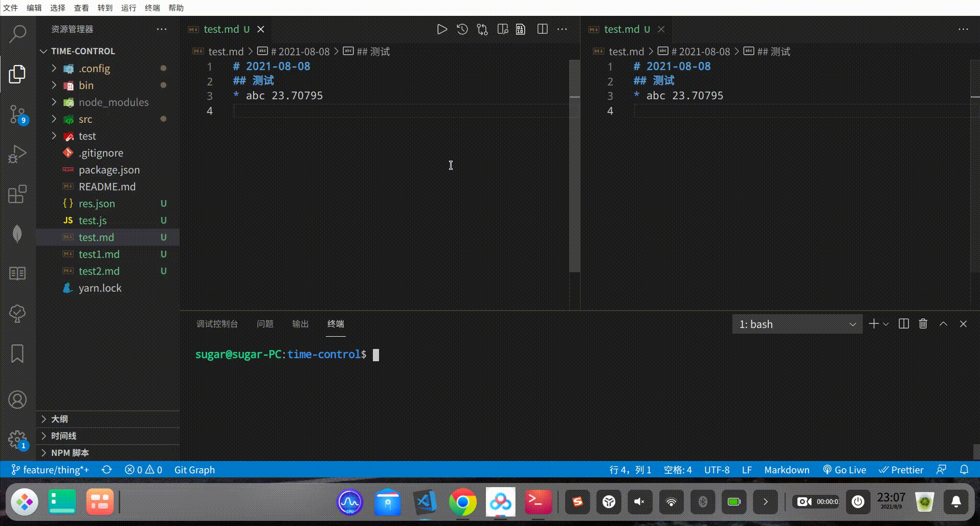Open the terminal app in dock
The image size is (980, 526).
pyautogui.click(x=538, y=502)
